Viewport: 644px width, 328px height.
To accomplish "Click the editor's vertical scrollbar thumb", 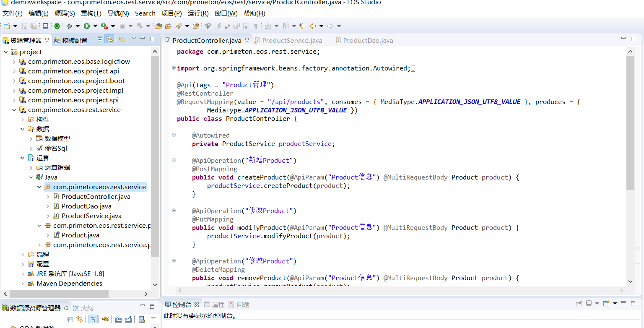I will coord(630,122).
